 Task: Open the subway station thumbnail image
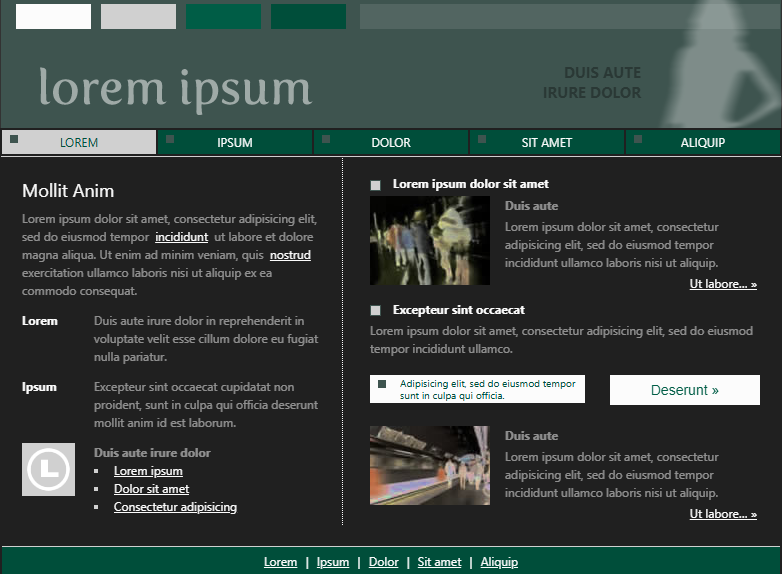(430, 465)
